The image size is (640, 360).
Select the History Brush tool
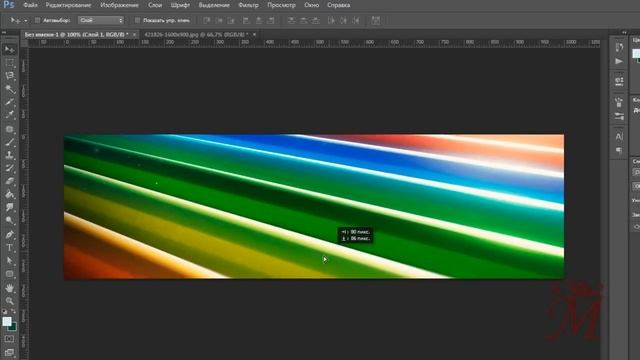pyautogui.click(x=9, y=168)
